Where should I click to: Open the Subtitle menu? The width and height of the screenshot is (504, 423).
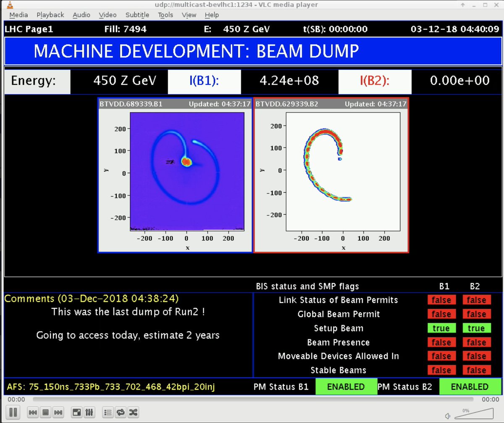tap(137, 15)
